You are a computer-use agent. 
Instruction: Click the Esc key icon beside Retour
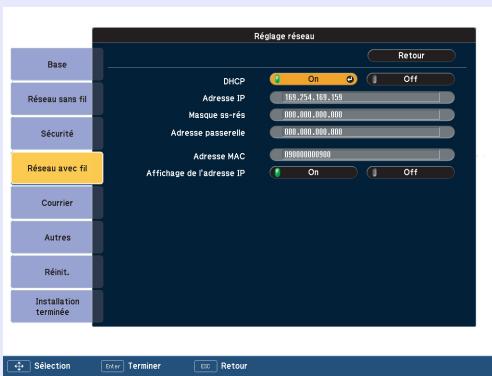[x=206, y=366]
